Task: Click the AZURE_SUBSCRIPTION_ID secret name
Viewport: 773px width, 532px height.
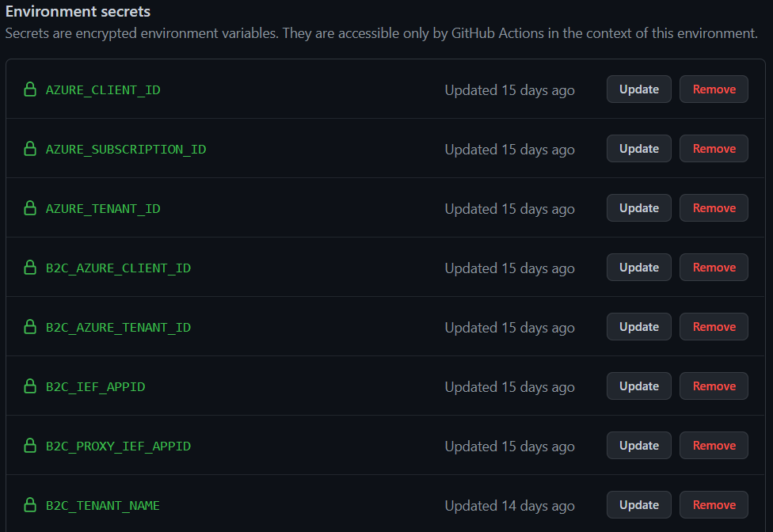Action: coord(126,150)
